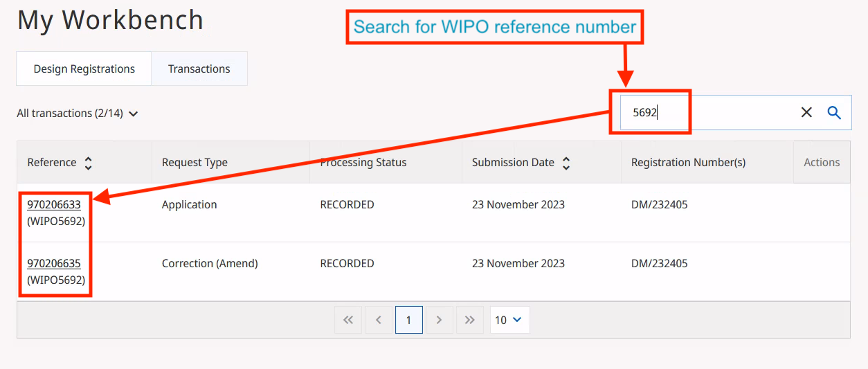Select page 1 button in pagination

pos(408,320)
